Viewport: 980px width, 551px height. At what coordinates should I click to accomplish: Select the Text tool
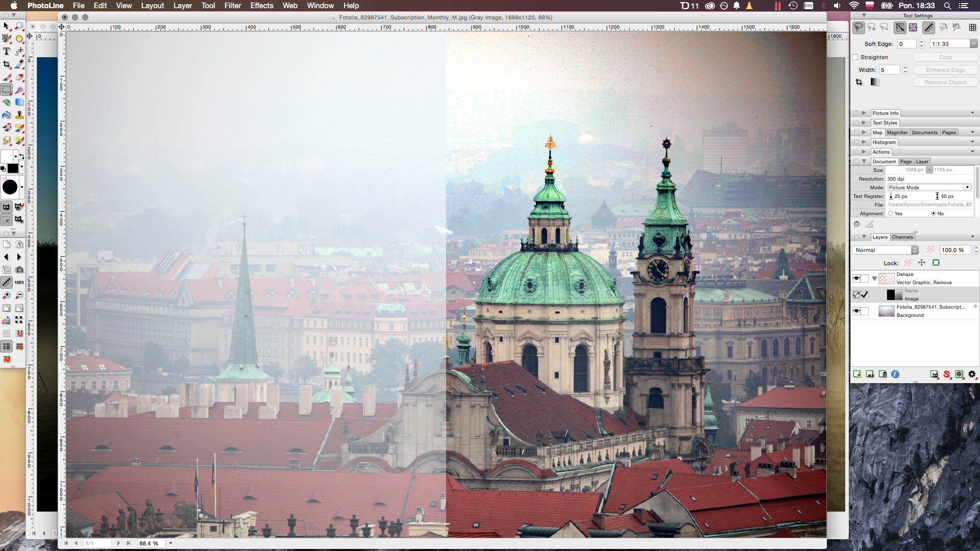click(x=6, y=51)
